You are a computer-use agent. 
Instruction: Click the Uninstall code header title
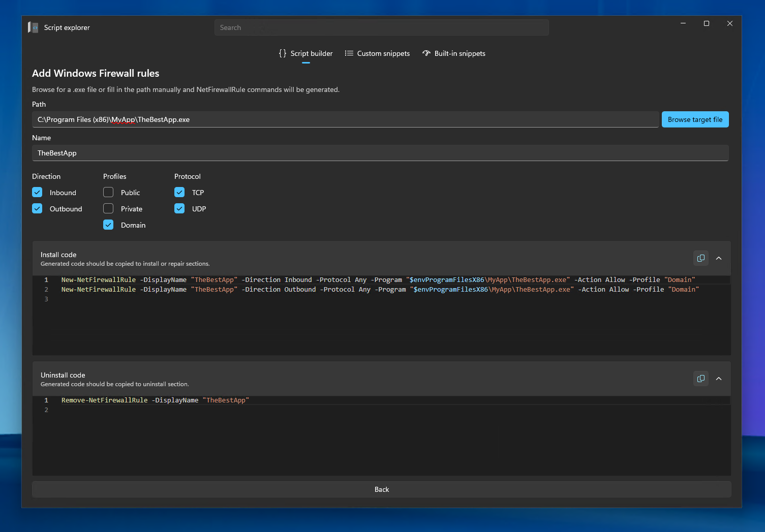click(x=63, y=375)
